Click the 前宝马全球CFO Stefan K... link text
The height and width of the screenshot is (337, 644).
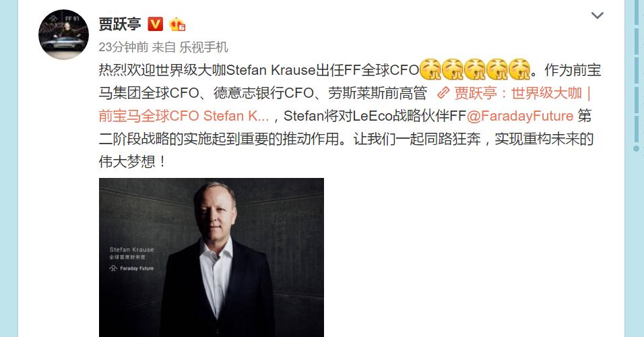point(184,116)
